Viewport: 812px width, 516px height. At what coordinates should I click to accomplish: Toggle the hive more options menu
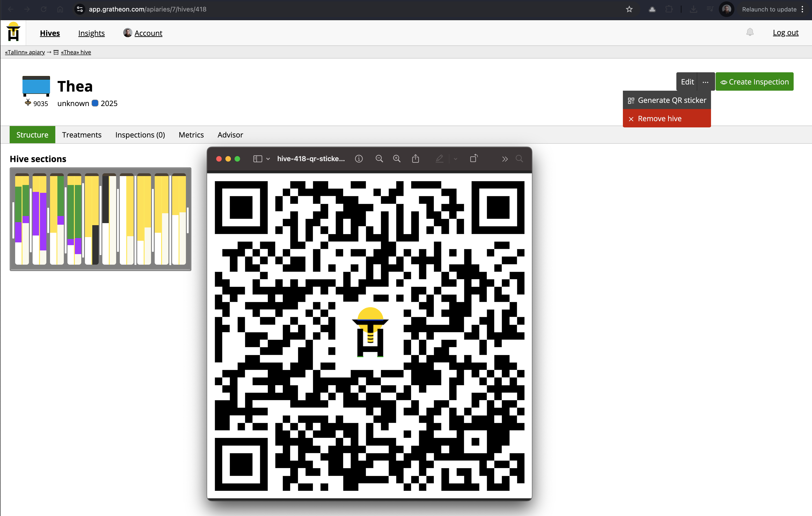[x=706, y=82]
